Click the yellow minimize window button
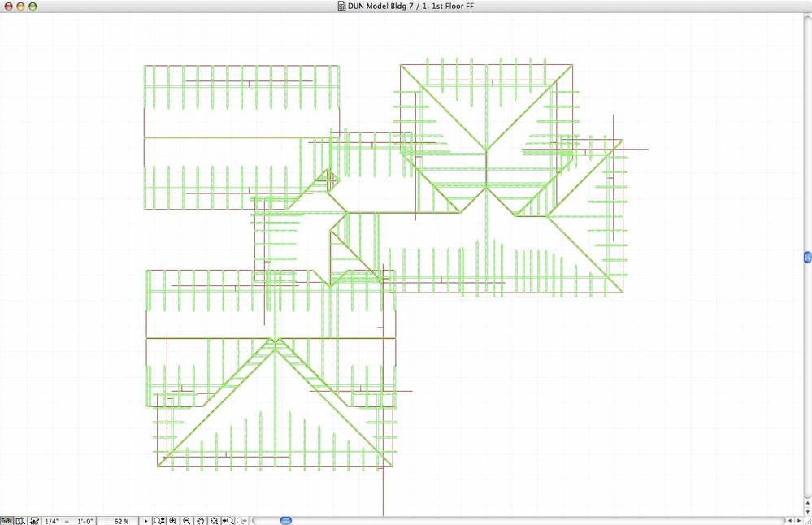This screenshot has height=525, width=812. pos(20,7)
